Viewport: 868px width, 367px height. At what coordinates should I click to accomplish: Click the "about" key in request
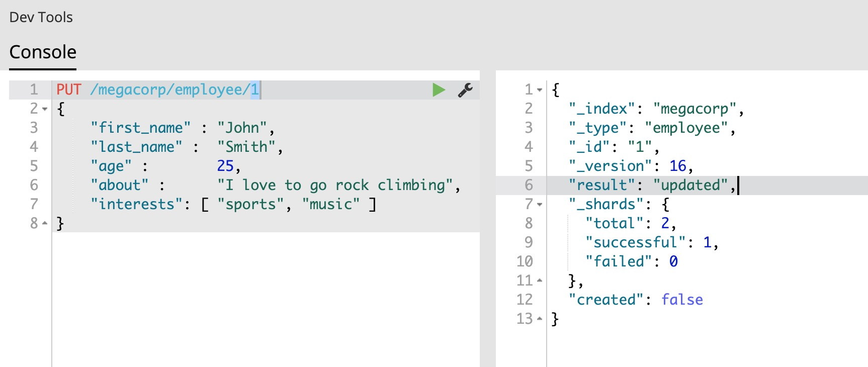pyautogui.click(x=120, y=186)
